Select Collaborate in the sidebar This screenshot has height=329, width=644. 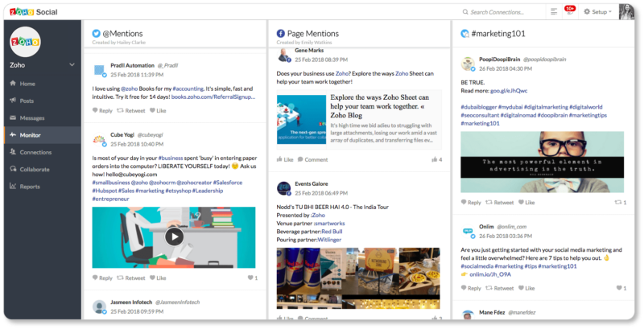point(34,169)
